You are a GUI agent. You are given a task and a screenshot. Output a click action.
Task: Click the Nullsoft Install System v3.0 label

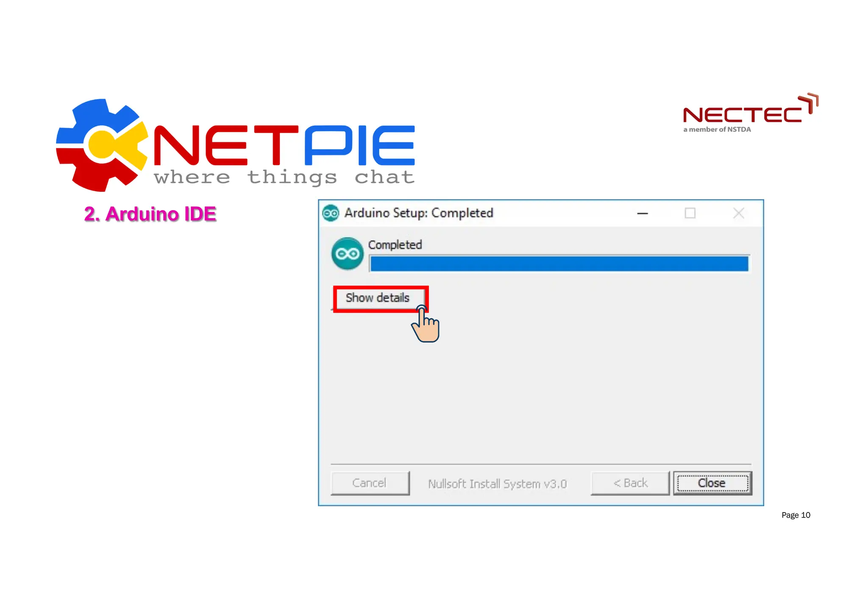(x=497, y=484)
